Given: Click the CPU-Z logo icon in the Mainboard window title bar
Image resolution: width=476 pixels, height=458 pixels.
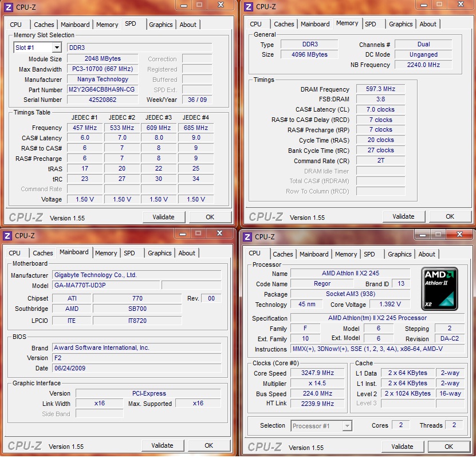Looking at the screenshot, I should [7, 236].
